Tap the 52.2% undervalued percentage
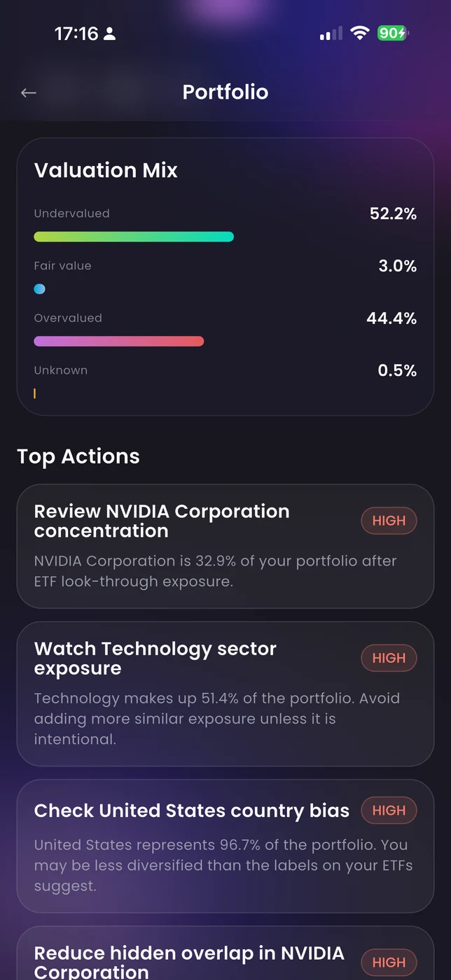The width and height of the screenshot is (451, 980). coord(393,214)
